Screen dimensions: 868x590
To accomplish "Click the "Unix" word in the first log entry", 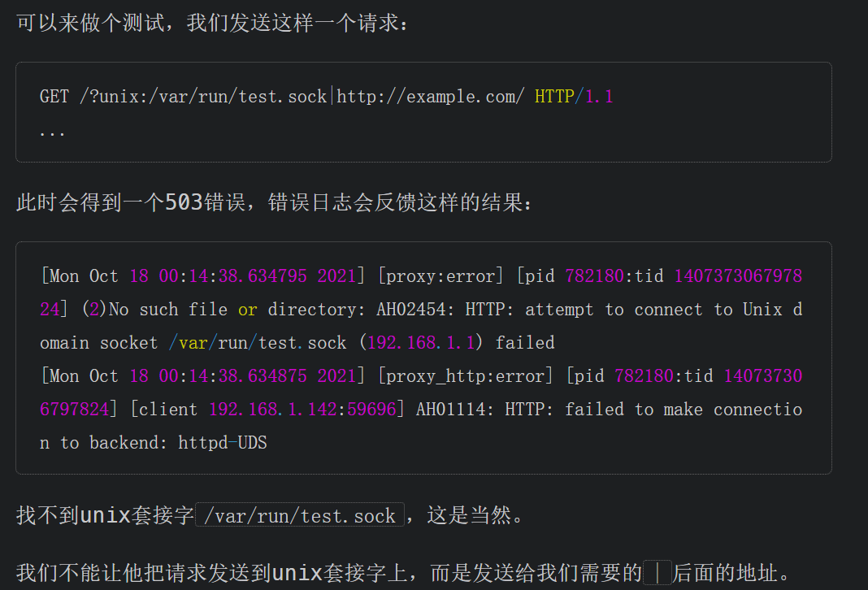I will click(x=763, y=310).
